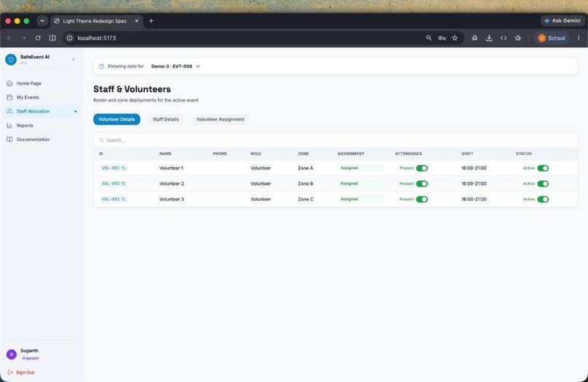Click the Documentation book icon
Screen dimensions: 588x382
point(9,140)
